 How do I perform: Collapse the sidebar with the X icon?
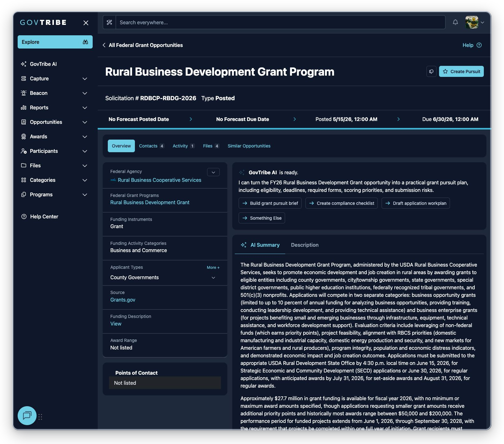(x=86, y=23)
